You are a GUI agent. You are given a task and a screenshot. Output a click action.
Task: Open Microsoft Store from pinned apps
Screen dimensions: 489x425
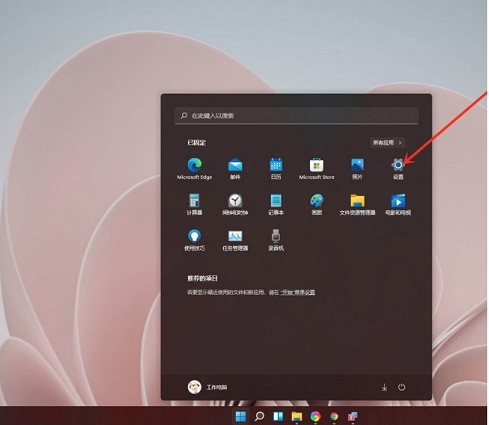[317, 169]
